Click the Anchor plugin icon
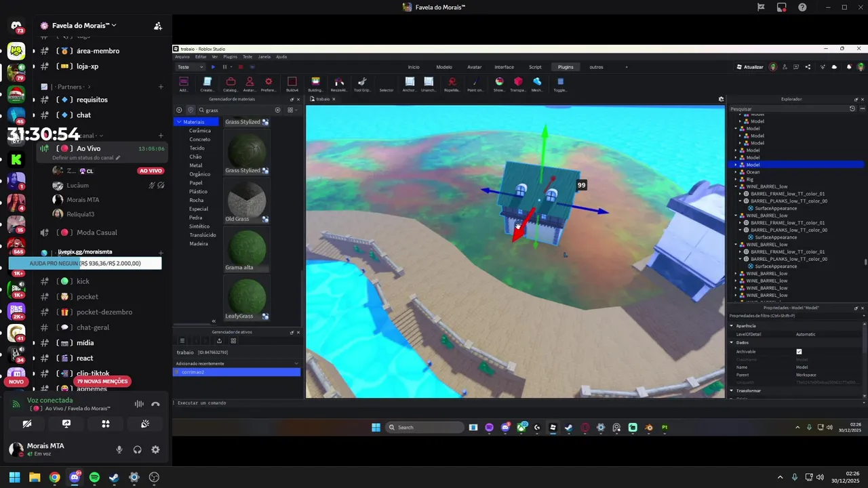Image resolution: width=868 pixels, height=488 pixels. (410, 84)
